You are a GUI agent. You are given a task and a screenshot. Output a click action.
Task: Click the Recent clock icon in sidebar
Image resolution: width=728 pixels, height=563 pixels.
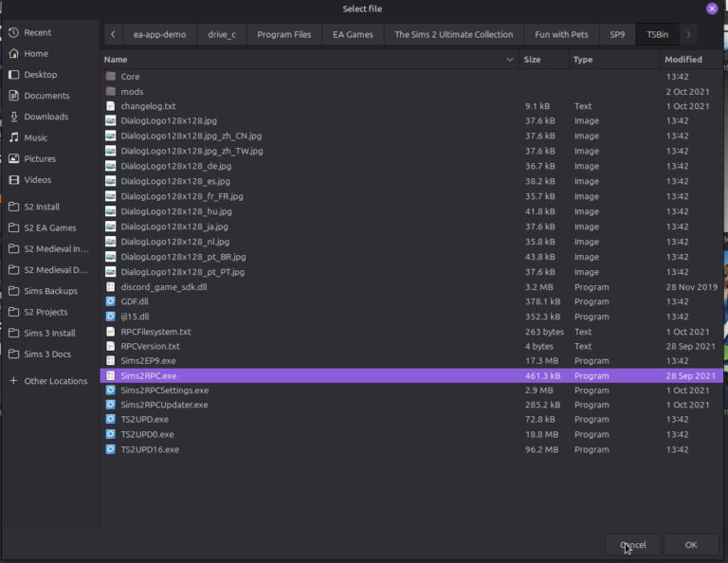13,32
